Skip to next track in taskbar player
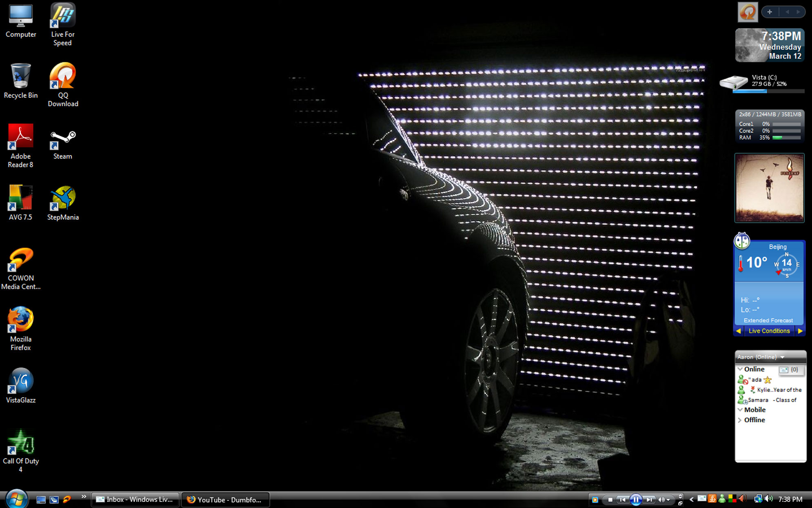Screen dimensions: 812x508 coord(649,499)
